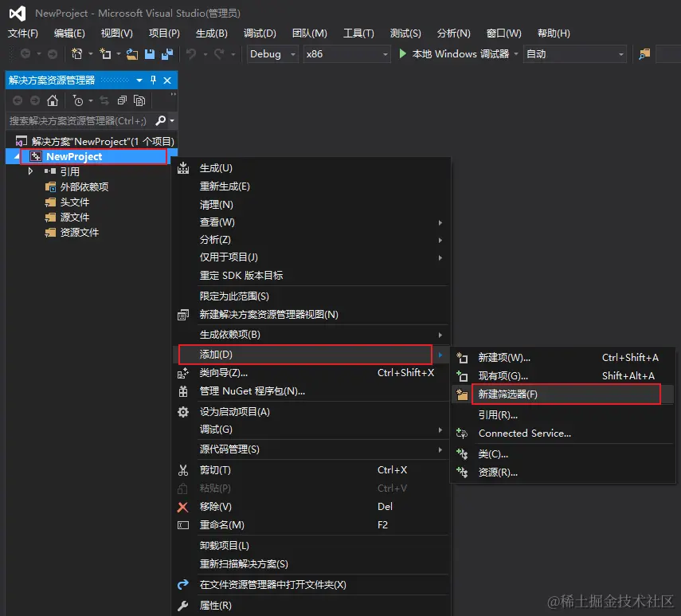Viewport: 681px width, 616px height.
Task: Collapse the NewProject tree node
Action: [17, 156]
